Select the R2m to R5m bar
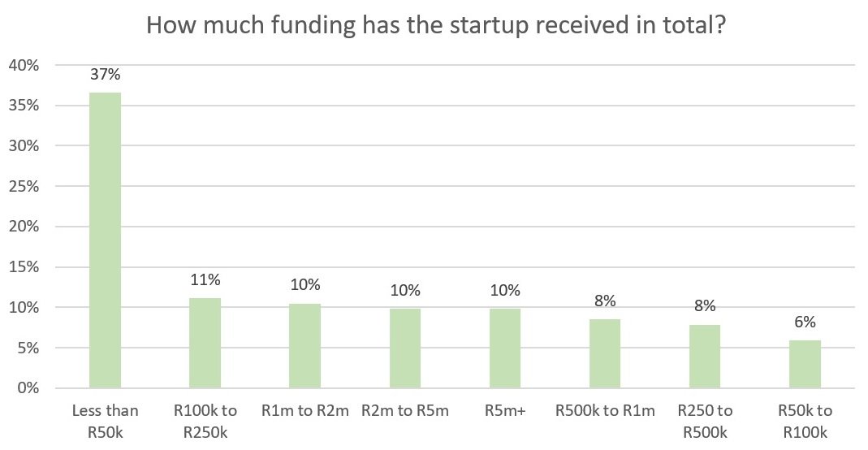The width and height of the screenshot is (868, 450). coord(405,348)
